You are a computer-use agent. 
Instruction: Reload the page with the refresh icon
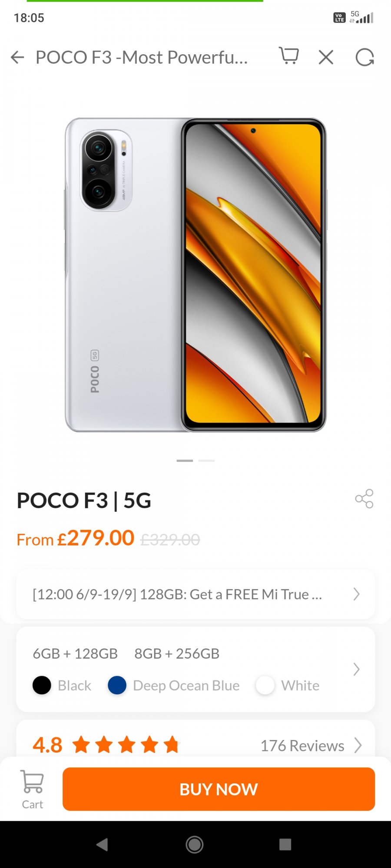365,57
